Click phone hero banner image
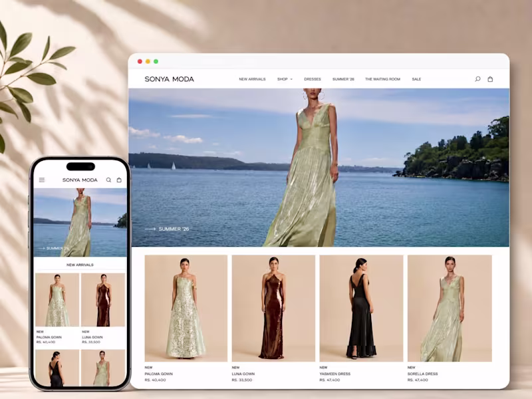 (x=80, y=222)
